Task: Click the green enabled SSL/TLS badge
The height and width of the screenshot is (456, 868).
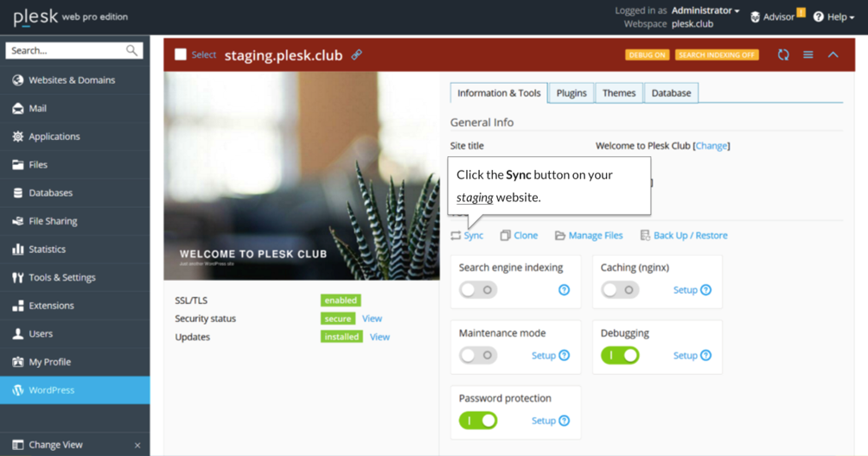Action: pos(341,301)
